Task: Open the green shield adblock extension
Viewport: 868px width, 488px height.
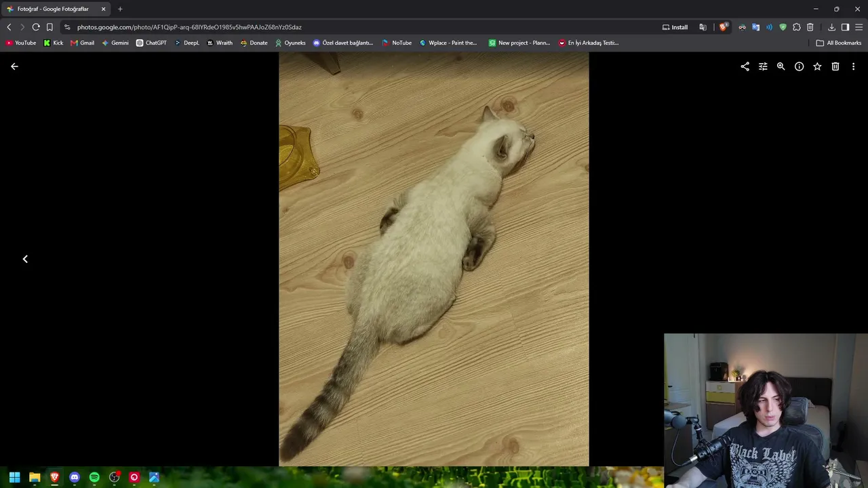Action: tap(783, 27)
